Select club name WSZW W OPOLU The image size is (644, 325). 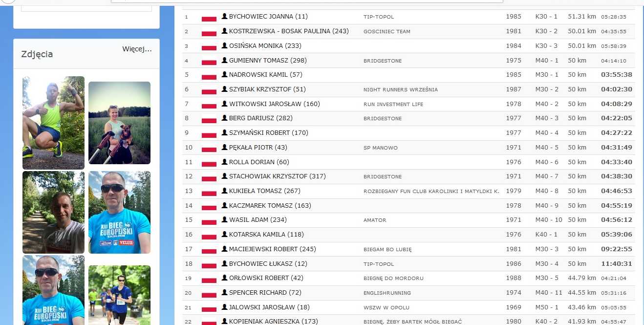coord(386,308)
